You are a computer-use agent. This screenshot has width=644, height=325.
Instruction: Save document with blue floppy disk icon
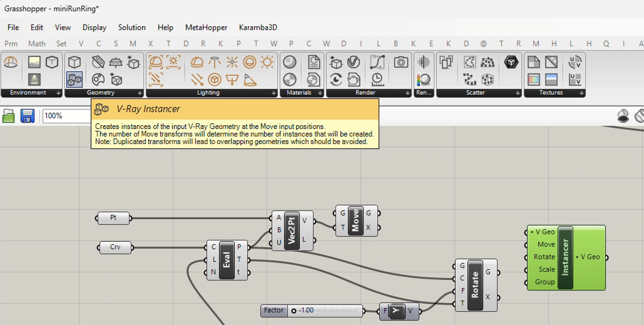[28, 116]
